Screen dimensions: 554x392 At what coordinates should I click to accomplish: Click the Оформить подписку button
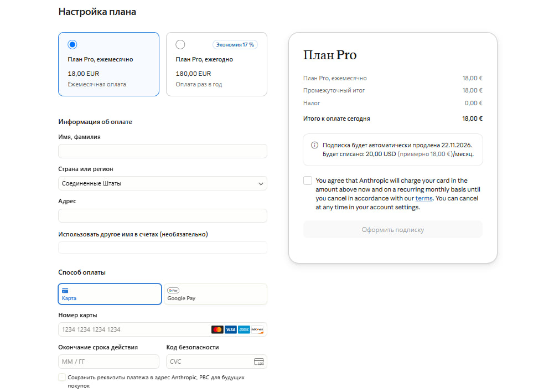pos(393,230)
